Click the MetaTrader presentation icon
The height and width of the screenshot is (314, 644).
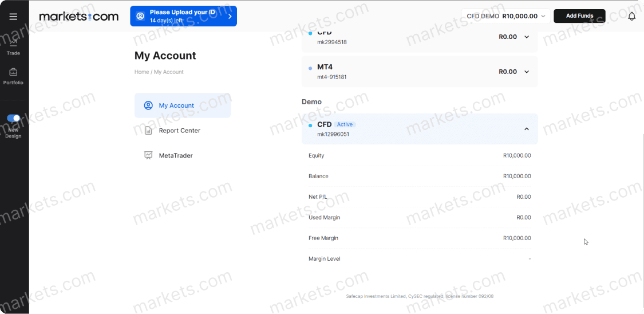pos(148,156)
